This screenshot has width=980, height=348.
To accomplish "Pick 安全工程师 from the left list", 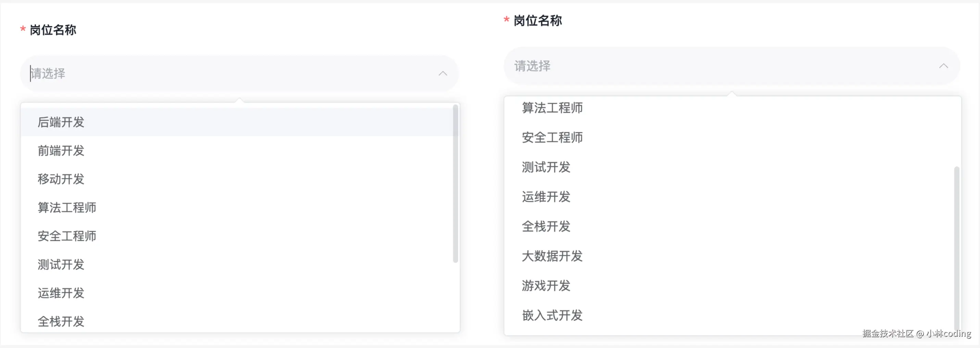I will click(x=67, y=236).
